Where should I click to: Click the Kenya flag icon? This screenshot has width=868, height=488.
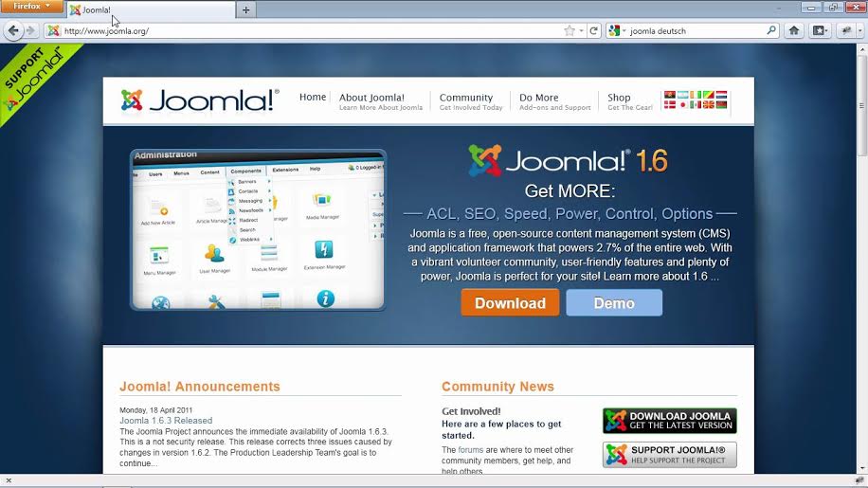point(721,104)
